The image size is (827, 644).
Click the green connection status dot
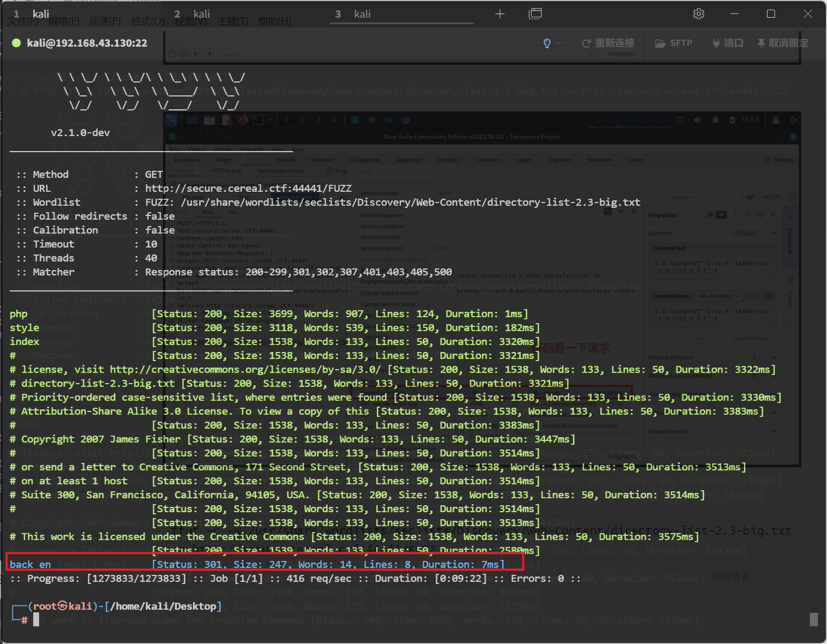tap(16, 43)
